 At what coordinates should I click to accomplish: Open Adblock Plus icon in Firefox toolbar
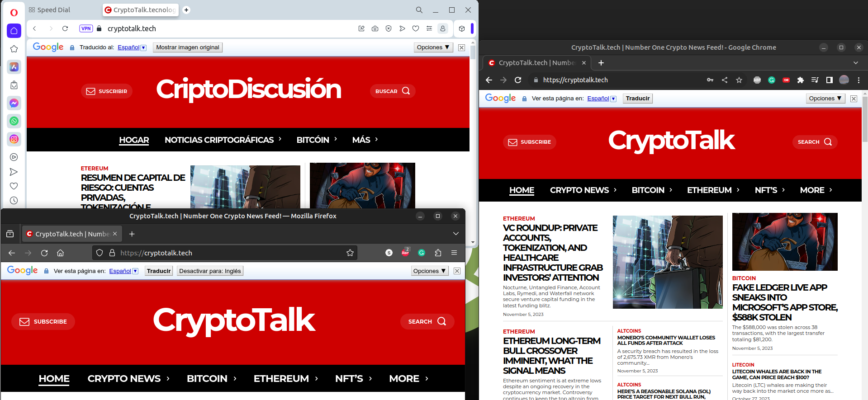pyautogui.click(x=405, y=253)
